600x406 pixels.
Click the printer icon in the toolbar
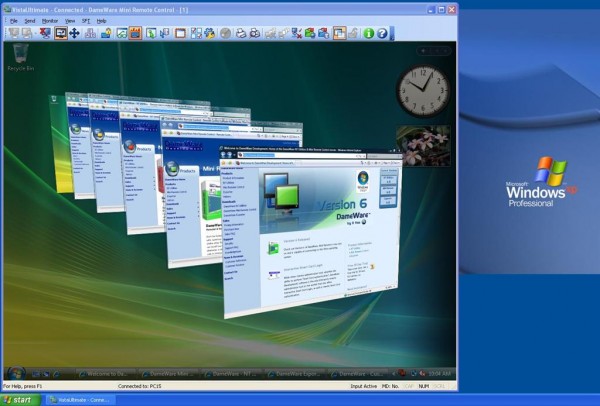point(241,33)
